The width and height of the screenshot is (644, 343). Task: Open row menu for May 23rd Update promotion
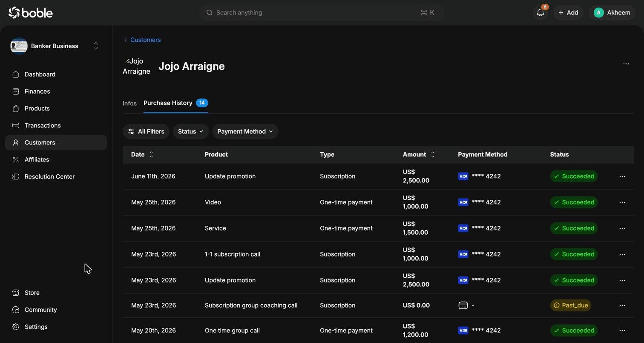point(622,280)
